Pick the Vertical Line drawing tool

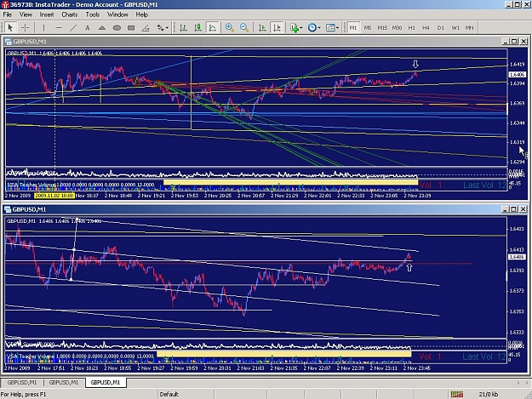point(43,27)
